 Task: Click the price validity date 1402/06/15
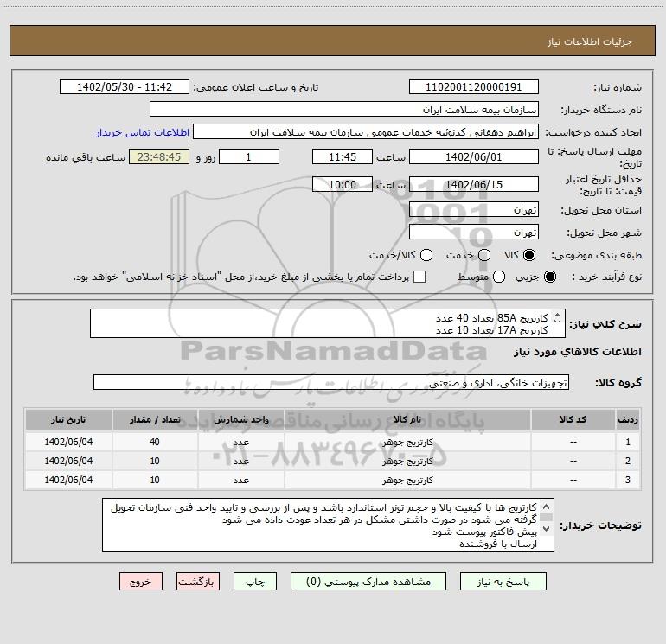coord(474,184)
